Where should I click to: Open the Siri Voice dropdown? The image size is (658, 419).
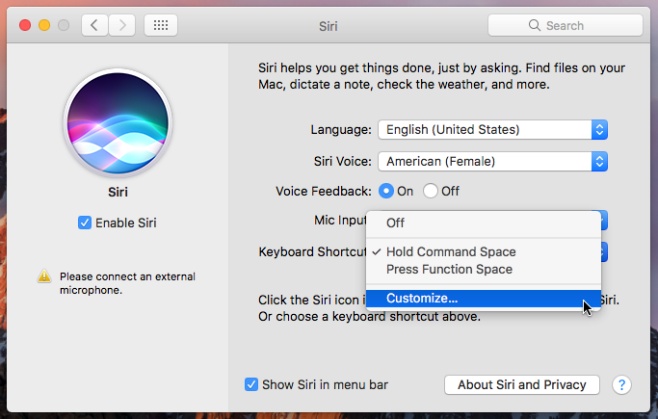(493, 162)
